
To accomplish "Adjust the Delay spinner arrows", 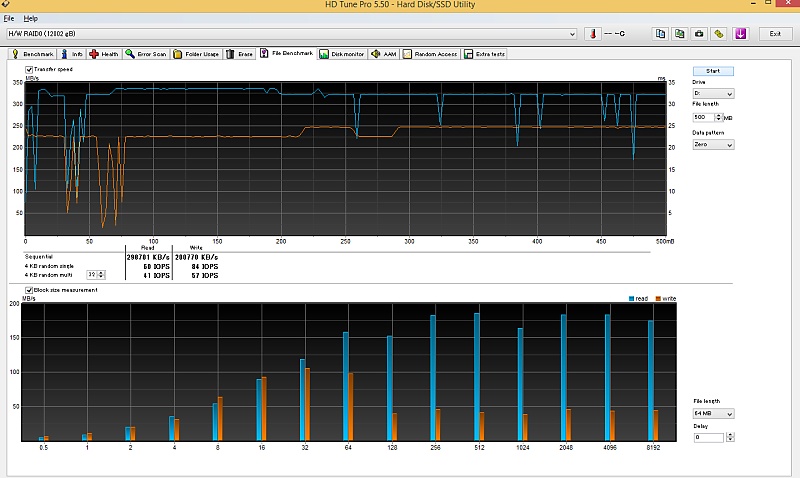I will point(730,437).
